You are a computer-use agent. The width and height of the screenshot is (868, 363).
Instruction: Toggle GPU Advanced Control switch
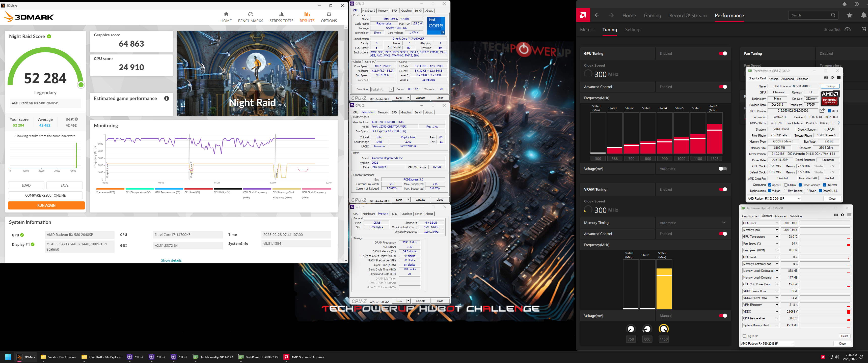pos(723,87)
